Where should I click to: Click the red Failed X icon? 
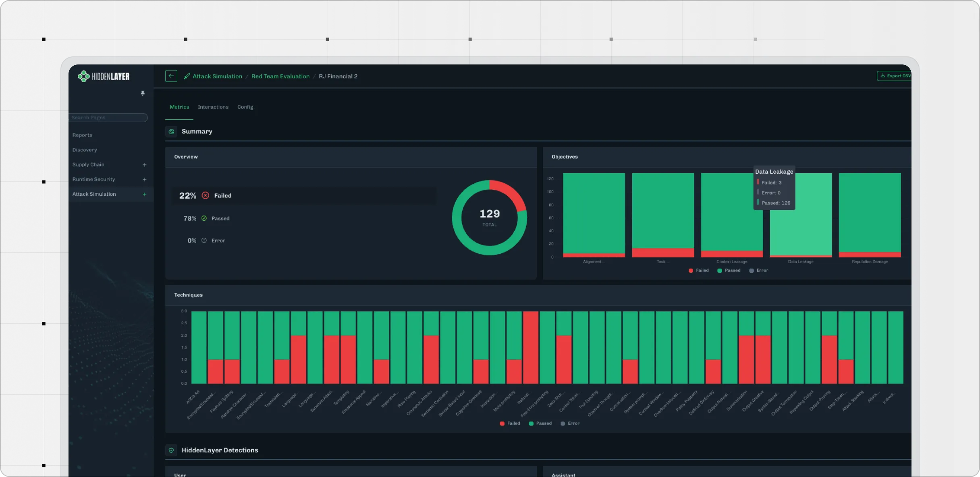click(206, 195)
